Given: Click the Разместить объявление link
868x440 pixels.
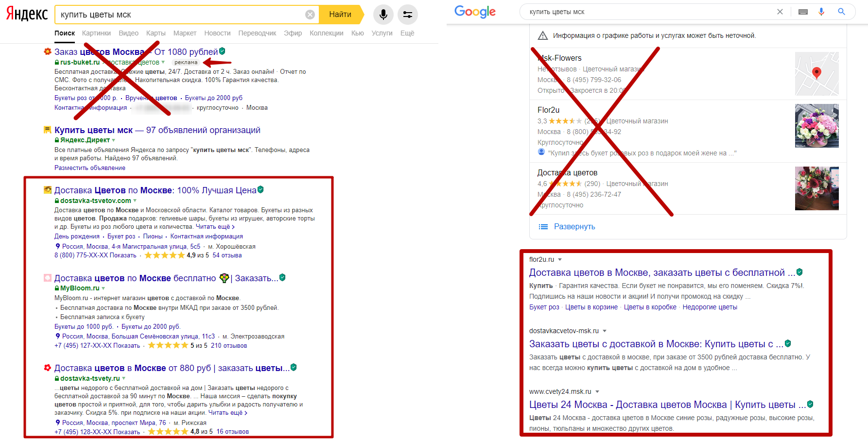Looking at the screenshot, I should click(x=90, y=168).
